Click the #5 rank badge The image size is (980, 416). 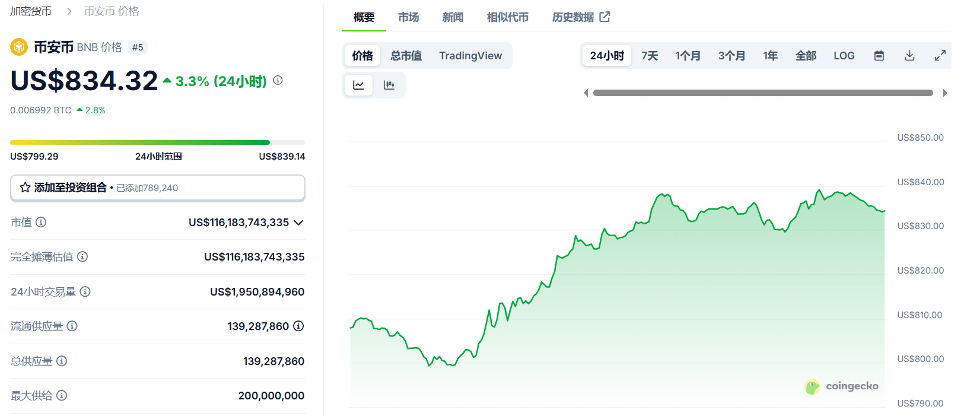click(x=138, y=47)
